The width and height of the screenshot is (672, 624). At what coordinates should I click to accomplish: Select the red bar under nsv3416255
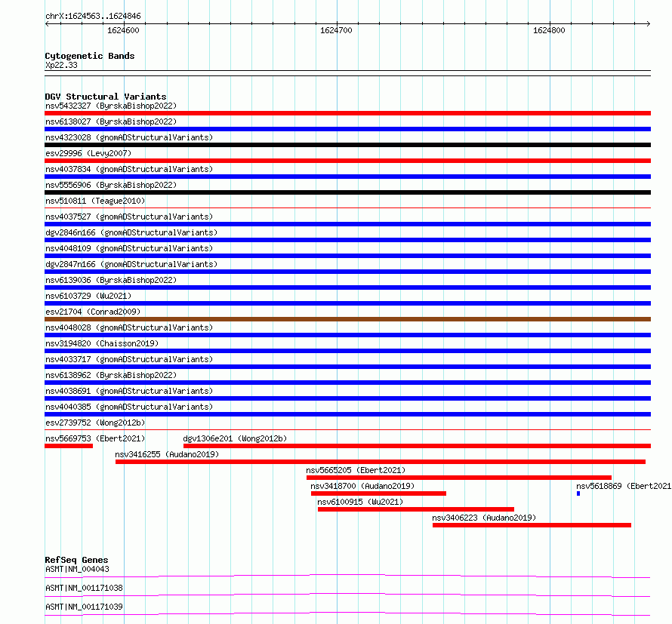pyautogui.click(x=381, y=462)
